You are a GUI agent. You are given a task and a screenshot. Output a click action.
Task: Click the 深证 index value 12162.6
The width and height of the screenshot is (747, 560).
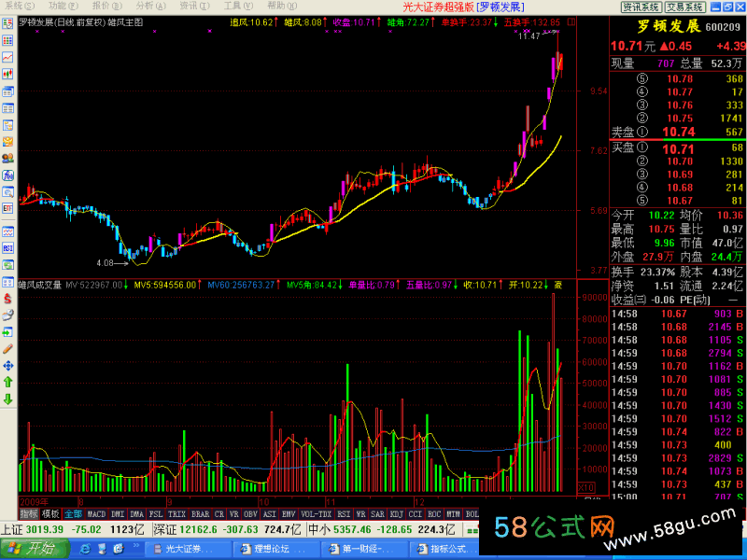coord(200,529)
